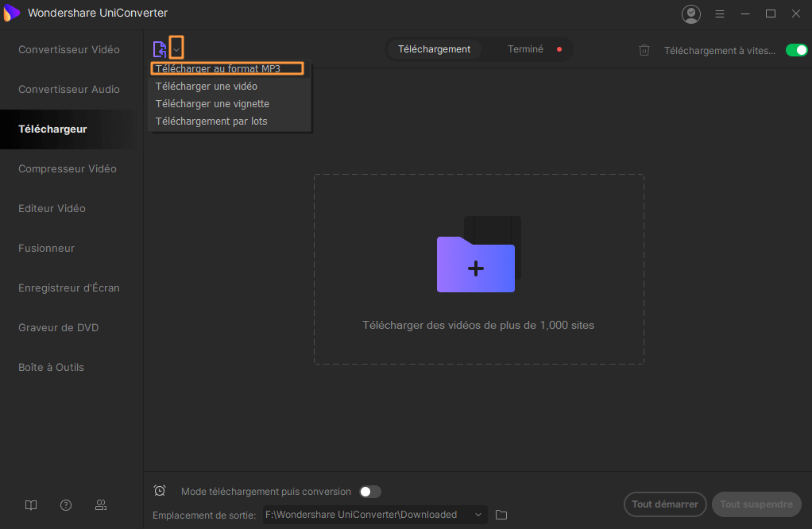The width and height of the screenshot is (812, 529).
Task: Disable high-speed download toggle
Action: click(796, 50)
